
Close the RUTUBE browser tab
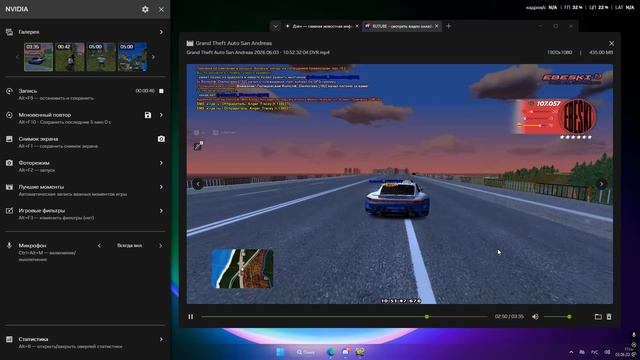tap(437, 26)
